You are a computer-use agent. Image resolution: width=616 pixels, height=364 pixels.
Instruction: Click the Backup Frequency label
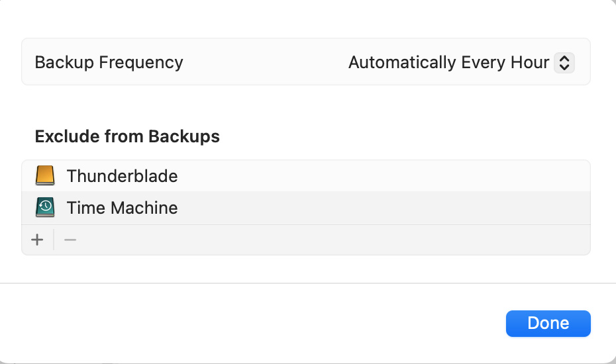(109, 63)
